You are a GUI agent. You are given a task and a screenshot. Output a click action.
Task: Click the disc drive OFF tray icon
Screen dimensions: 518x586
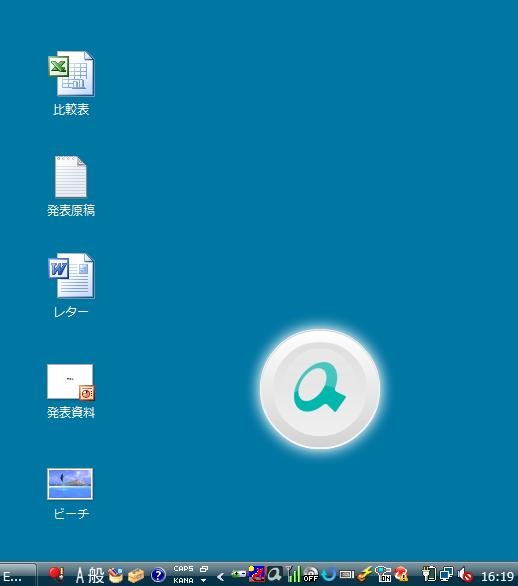pos(311,575)
